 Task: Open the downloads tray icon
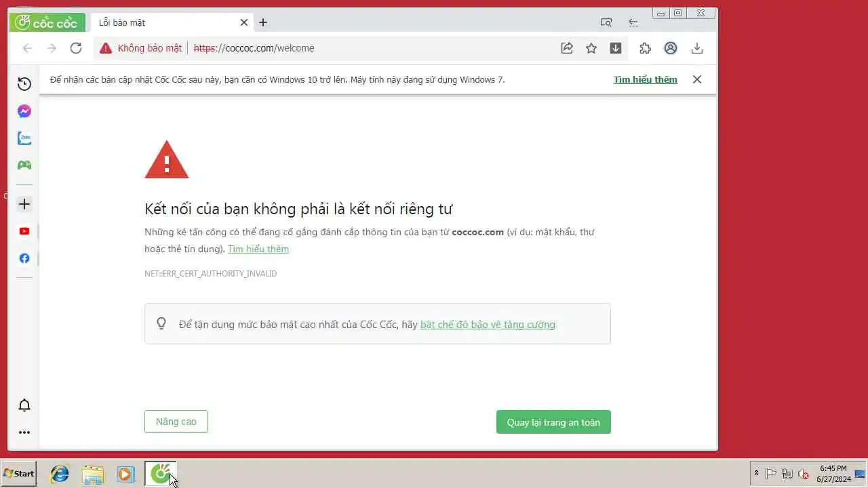[697, 48]
